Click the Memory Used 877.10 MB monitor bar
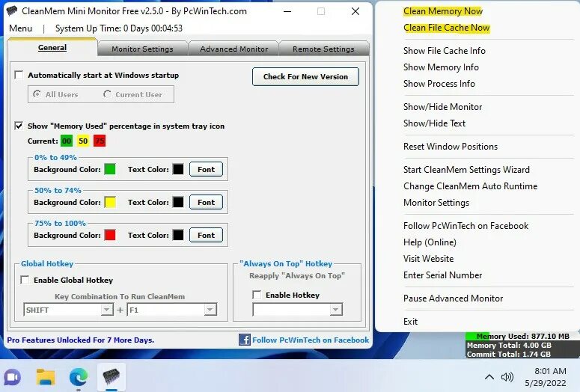This screenshot has height=392, width=580. point(522,336)
